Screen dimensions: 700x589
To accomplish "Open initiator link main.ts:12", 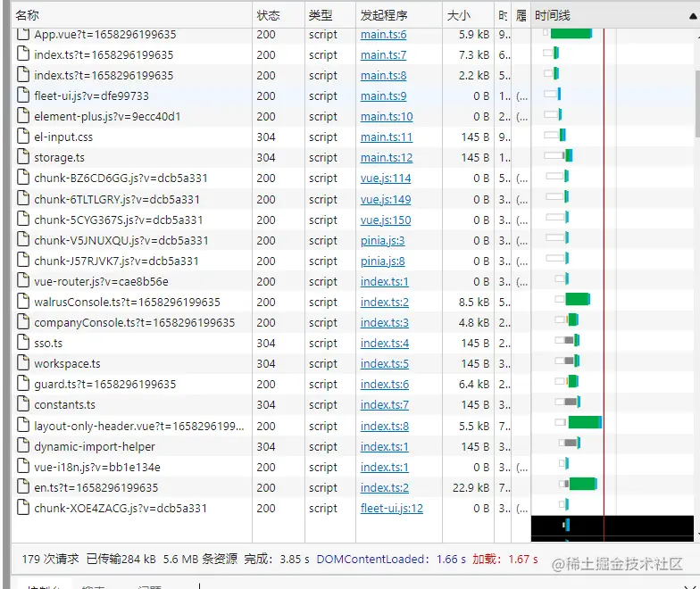I will (387, 157).
